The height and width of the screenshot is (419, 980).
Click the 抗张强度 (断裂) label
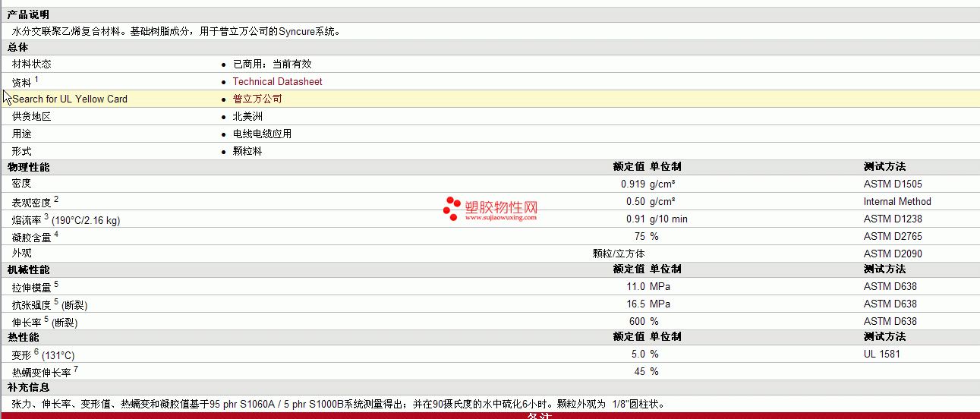[49, 304]
